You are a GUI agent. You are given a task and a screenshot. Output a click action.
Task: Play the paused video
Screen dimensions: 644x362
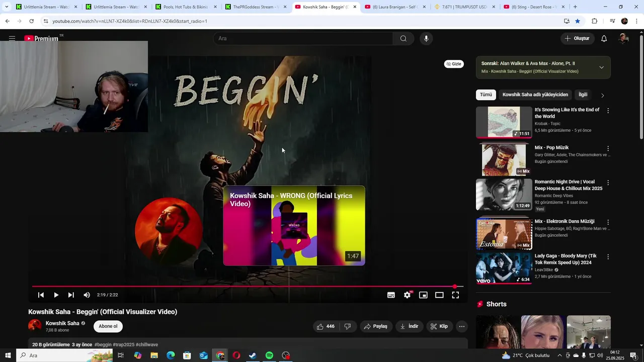pos(56,295)
